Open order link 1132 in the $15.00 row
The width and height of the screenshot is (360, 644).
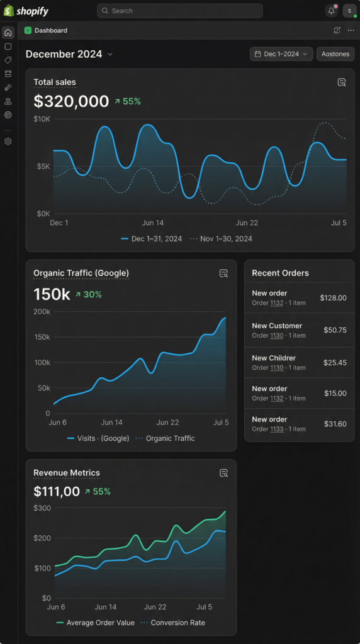(x=276, y=398)
